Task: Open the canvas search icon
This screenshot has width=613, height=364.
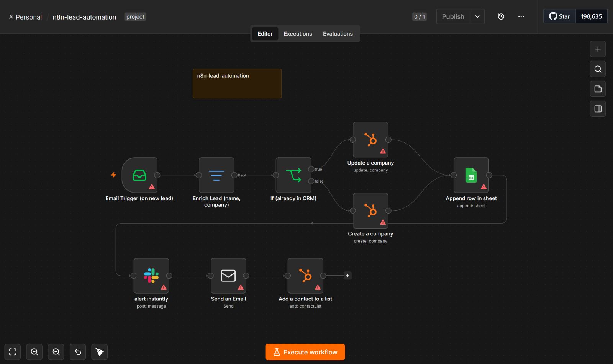Action: coord(598,69)
